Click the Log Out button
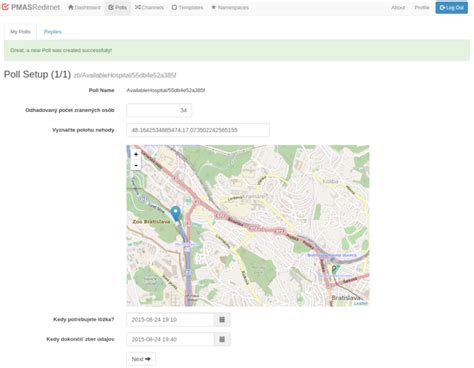Screen dimensions: 474x368 pos(452,7)
